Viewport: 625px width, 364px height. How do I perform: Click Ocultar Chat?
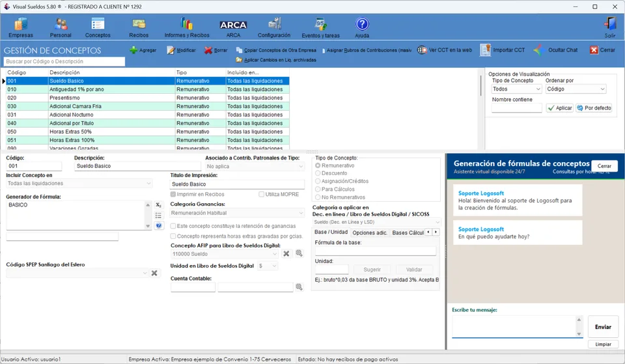click(x=555, y=50)
